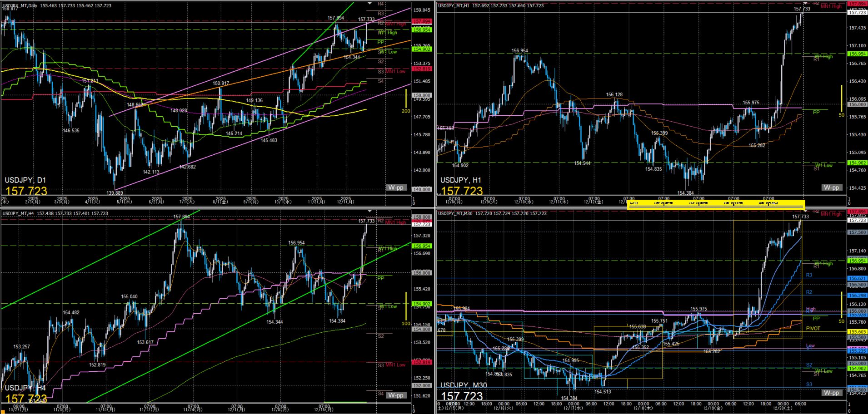
Task: Select the USDJPY_MT,M30 chart title
Action: [x=455, y=213]
